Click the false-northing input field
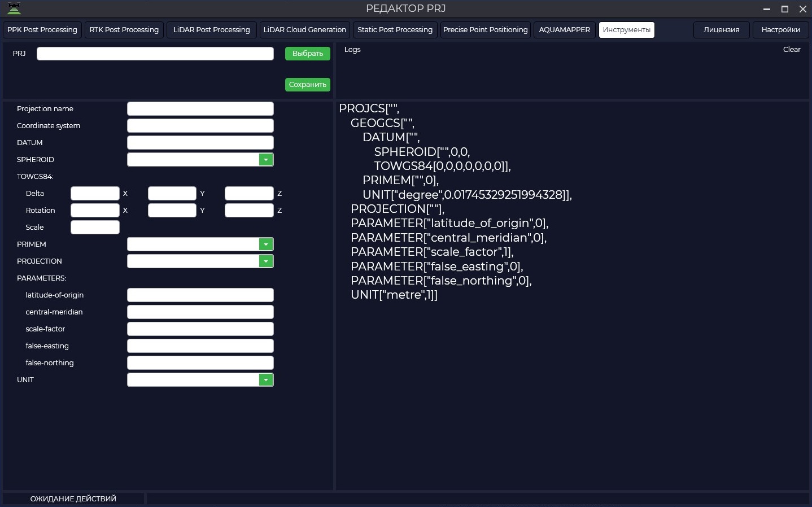 200,363
